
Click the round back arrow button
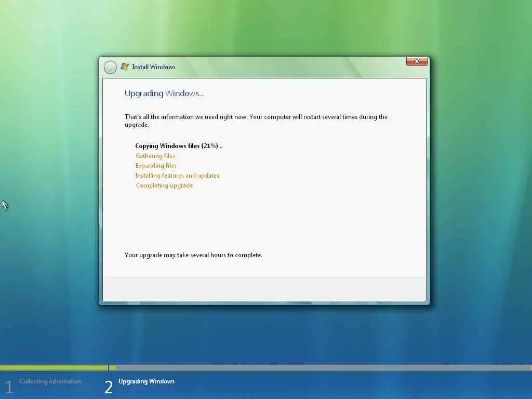tap(110, 67)
